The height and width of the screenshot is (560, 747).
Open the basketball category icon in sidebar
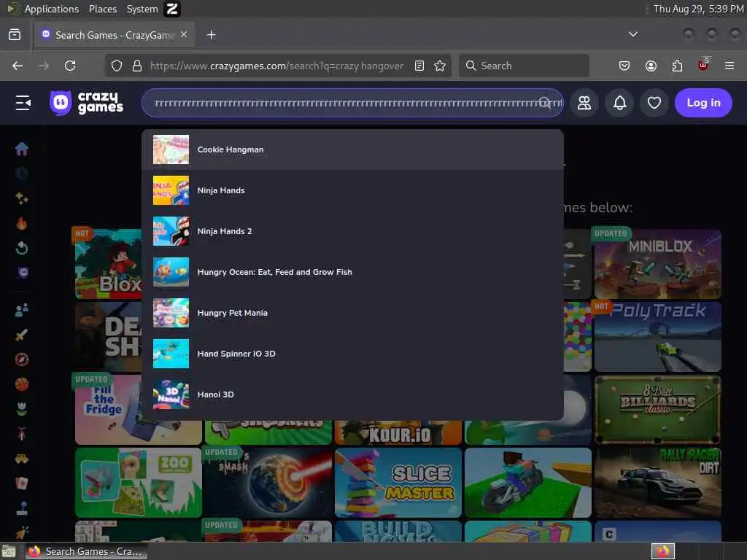[21, 384]
